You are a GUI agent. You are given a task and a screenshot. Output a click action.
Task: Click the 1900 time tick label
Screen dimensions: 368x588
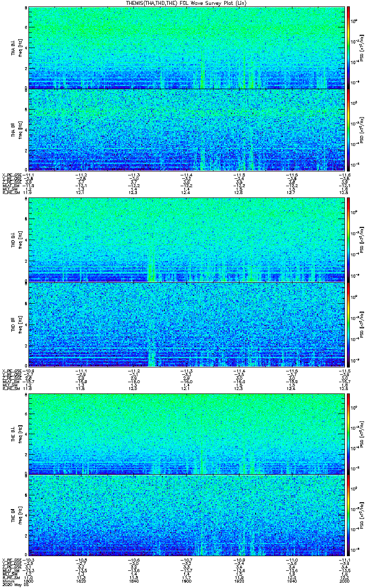pos(186,581)
